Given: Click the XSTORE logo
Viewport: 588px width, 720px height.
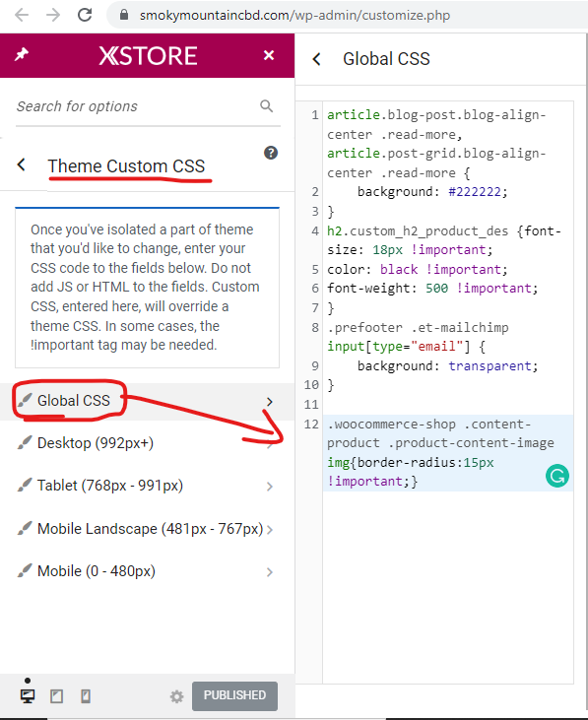Looking at the screenshot, I should click(x=148, y=55).
